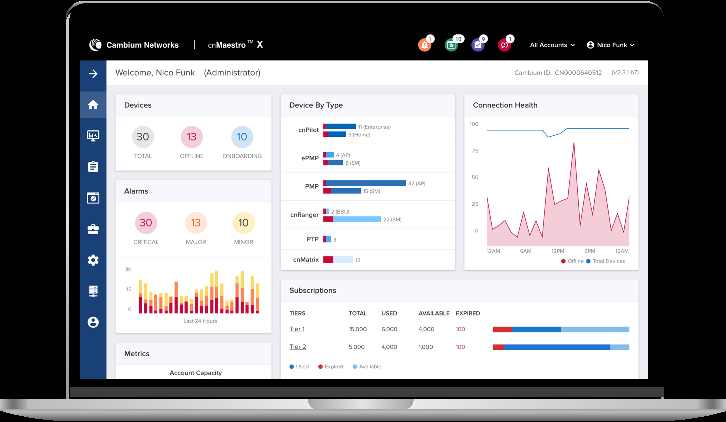Screen dimensions: 726x422
Task: Open the purple notification icon with badge 9
Action: [479, 45]
